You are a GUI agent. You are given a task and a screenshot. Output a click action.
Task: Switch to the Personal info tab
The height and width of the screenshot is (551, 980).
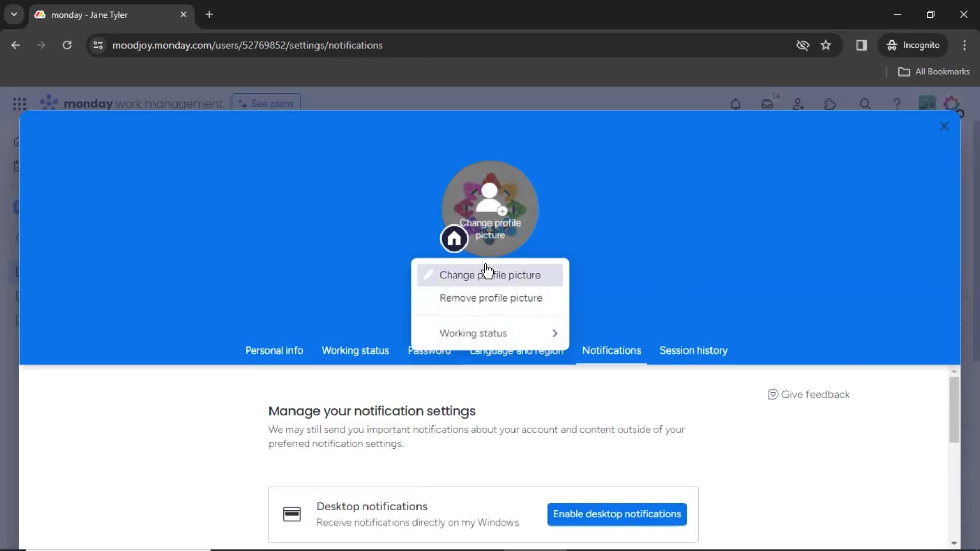point(274,350)
